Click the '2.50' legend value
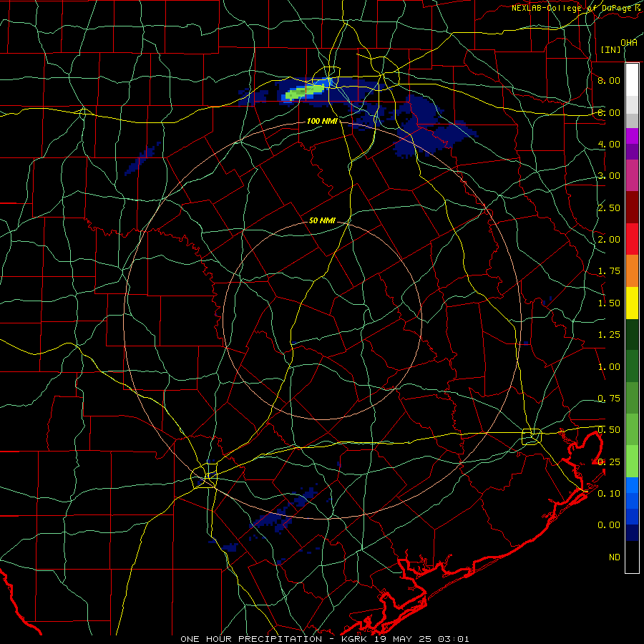The width and height of the screenshot is (644, 644). (609, 208)
